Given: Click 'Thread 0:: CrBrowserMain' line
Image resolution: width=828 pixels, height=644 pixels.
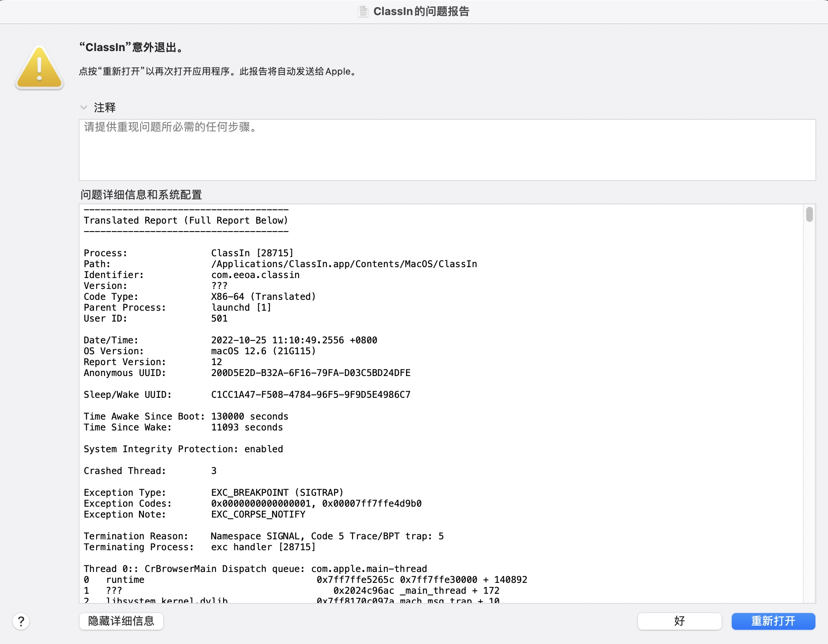Looking at the screenshot, I should (x=255, y=569).
